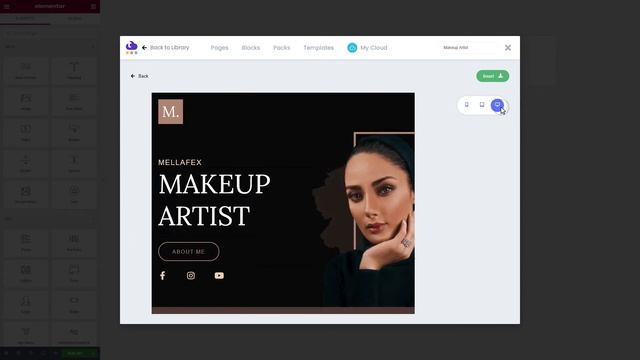Click the ABOUT ME button in the preview
640x360 pixels.
coord(189,251)
